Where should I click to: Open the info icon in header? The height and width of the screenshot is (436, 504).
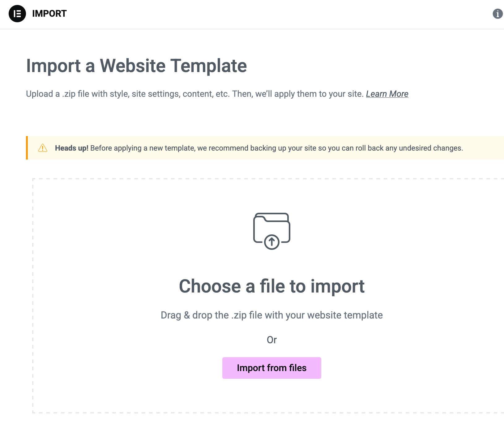(498, 14)
